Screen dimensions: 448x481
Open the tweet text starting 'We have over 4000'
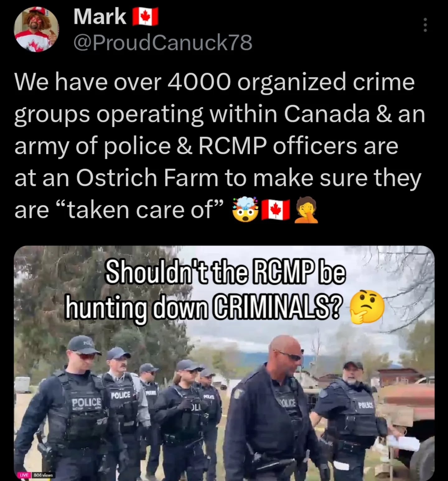pyautogui.click(x=220, y=146)
